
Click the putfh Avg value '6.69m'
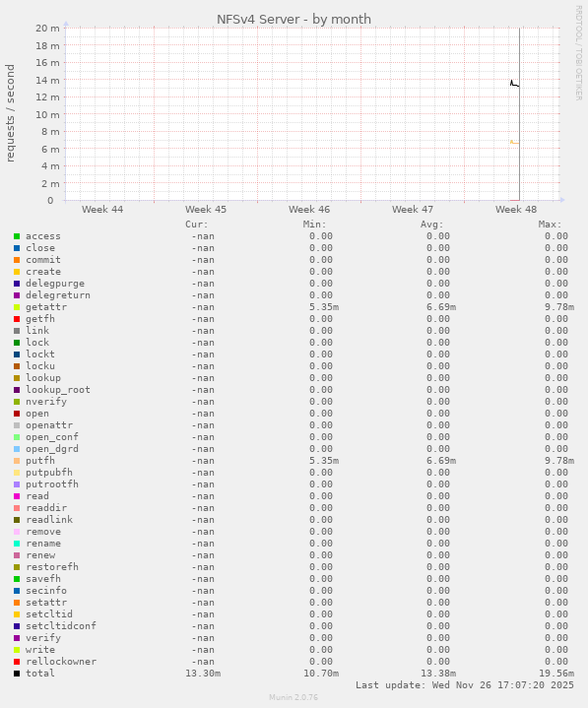[441, 461]
